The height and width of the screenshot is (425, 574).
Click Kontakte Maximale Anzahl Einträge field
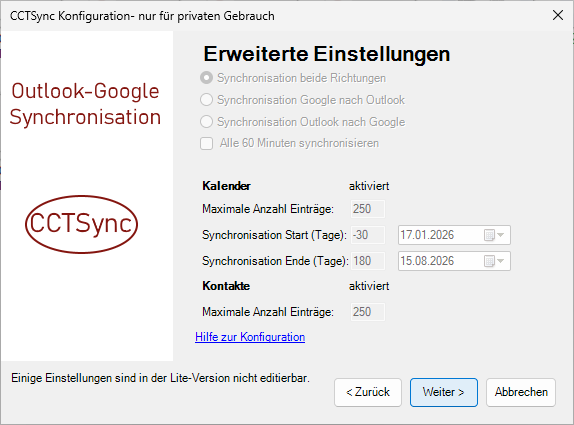pyautogui.click(x=368, y=312)
